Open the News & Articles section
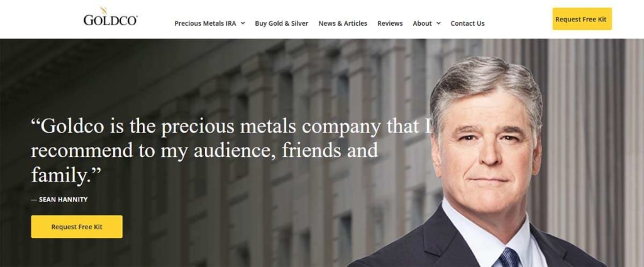The width and height of the screenshot is (644, 267). pos(343,23)
